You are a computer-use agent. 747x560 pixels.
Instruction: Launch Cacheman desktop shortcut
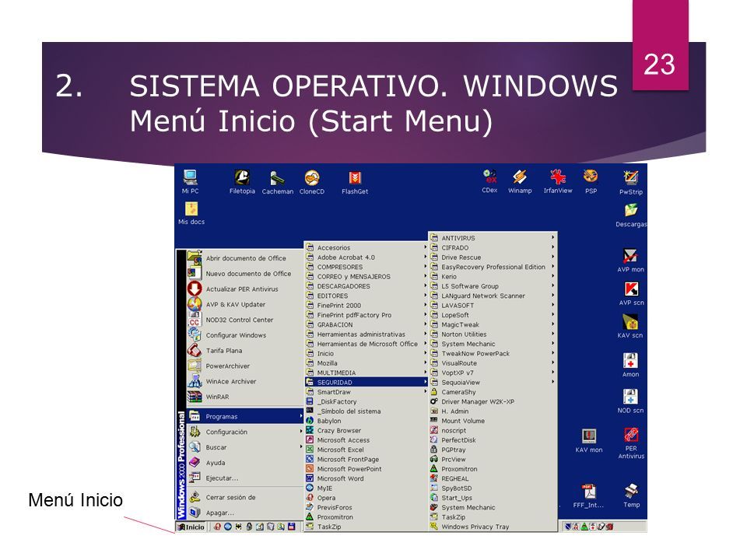coord(277,182)
